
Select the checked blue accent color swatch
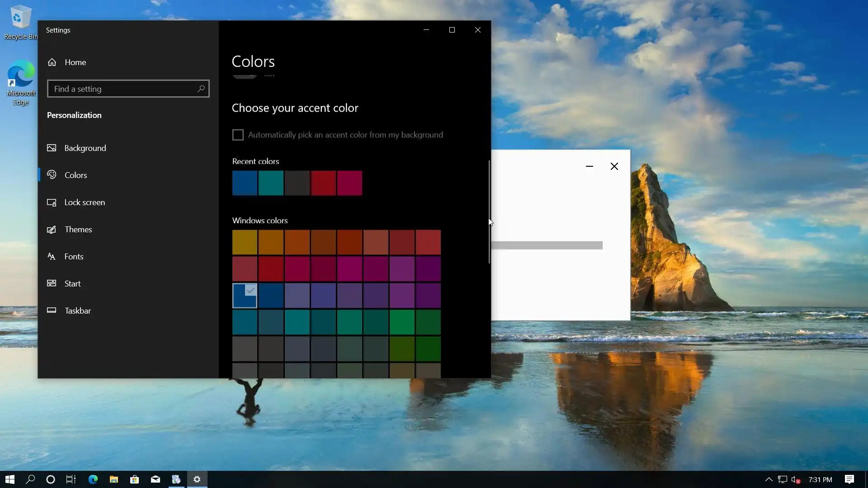(x=245, y=296)
